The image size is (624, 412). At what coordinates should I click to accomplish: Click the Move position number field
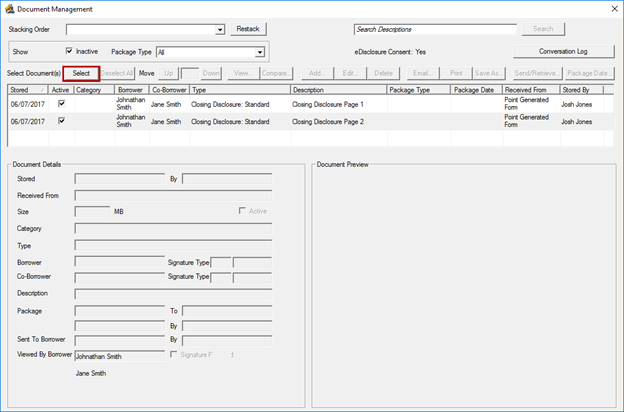click(x=190, y=73)
